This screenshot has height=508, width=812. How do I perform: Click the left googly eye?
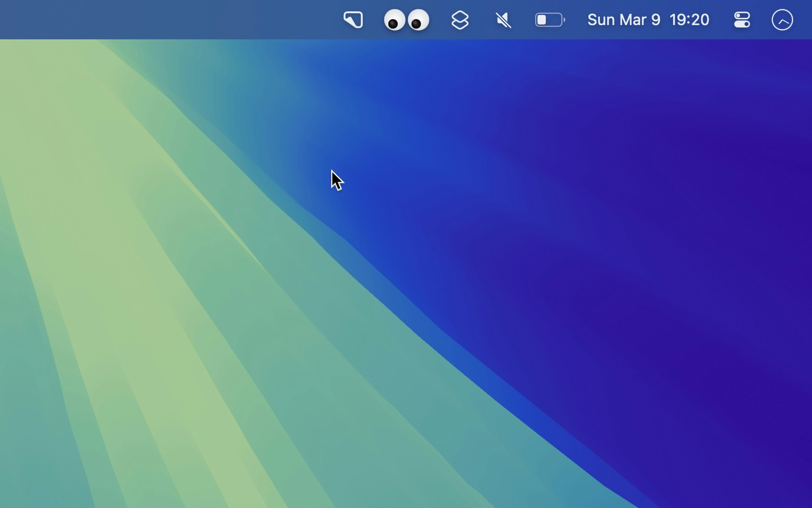pos(394,20)
